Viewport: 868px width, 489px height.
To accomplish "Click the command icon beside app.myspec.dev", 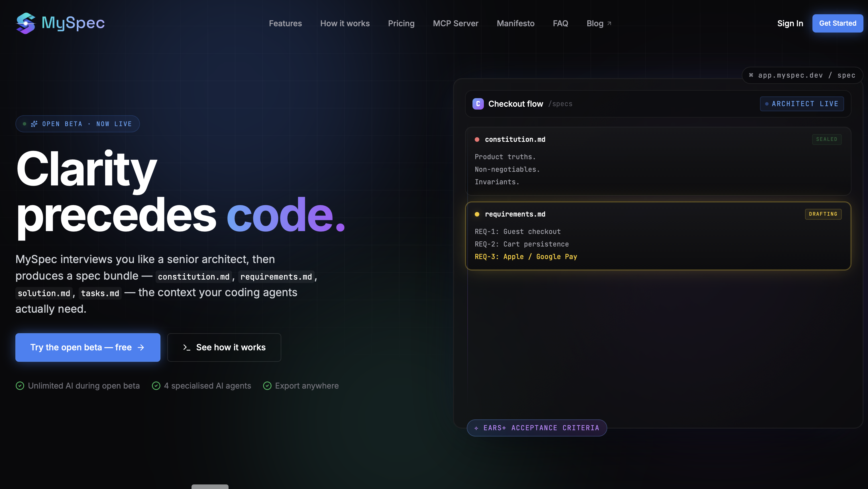I will tap(751, 75).
